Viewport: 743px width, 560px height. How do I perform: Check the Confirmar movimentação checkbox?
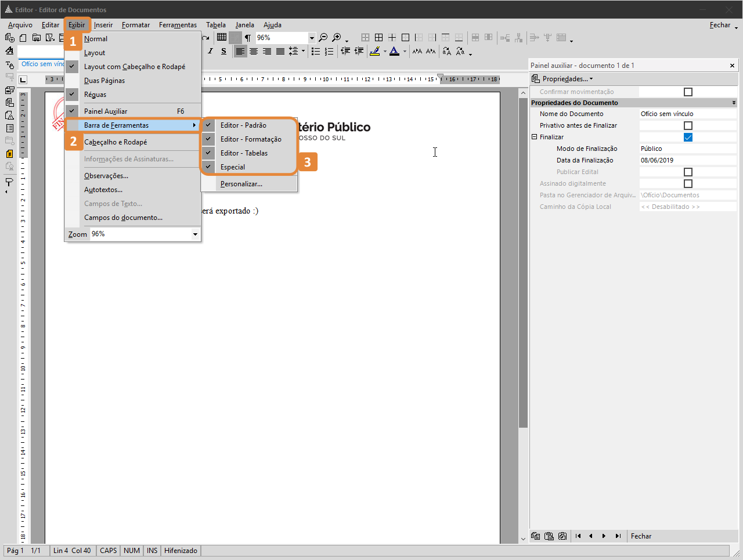688,91
